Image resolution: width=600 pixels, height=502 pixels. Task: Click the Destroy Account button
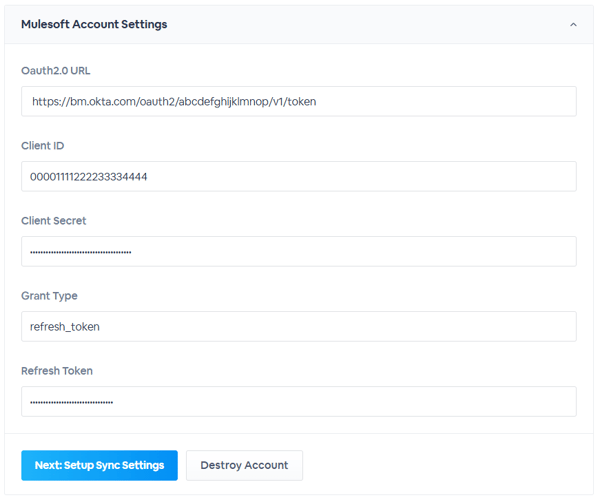point(244,465)
